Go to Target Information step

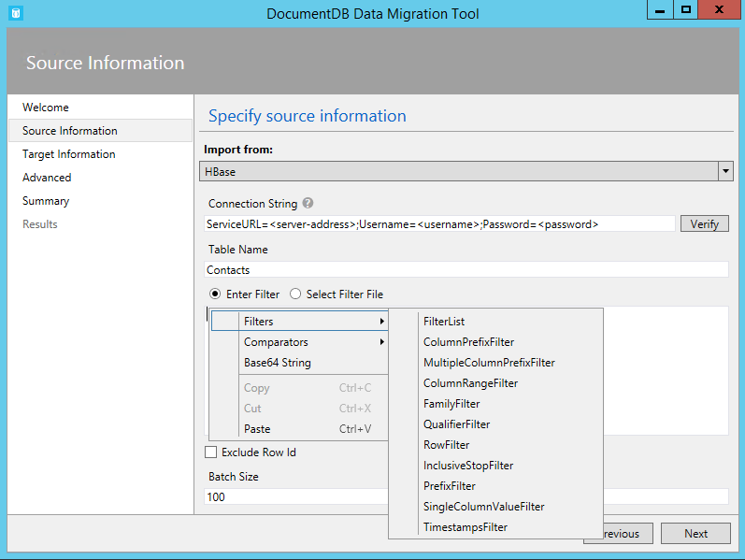69,154
